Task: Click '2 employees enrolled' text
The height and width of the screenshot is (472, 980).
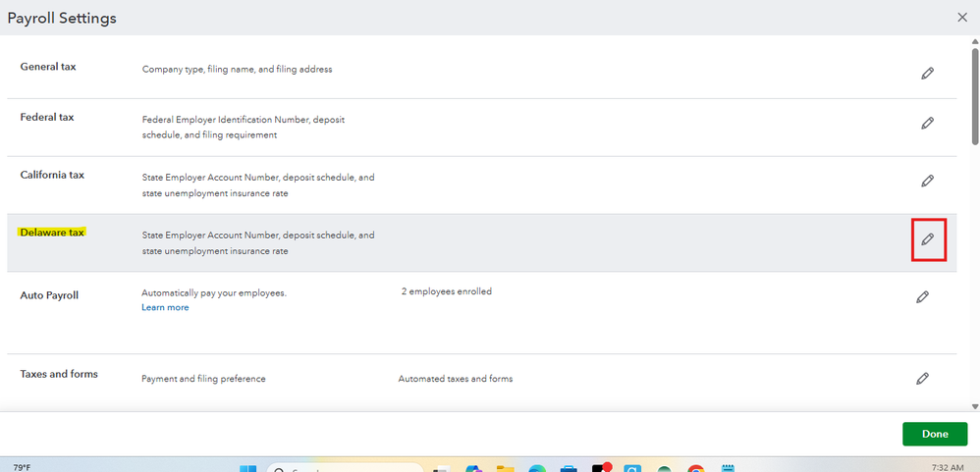Action: coord(446,290)
